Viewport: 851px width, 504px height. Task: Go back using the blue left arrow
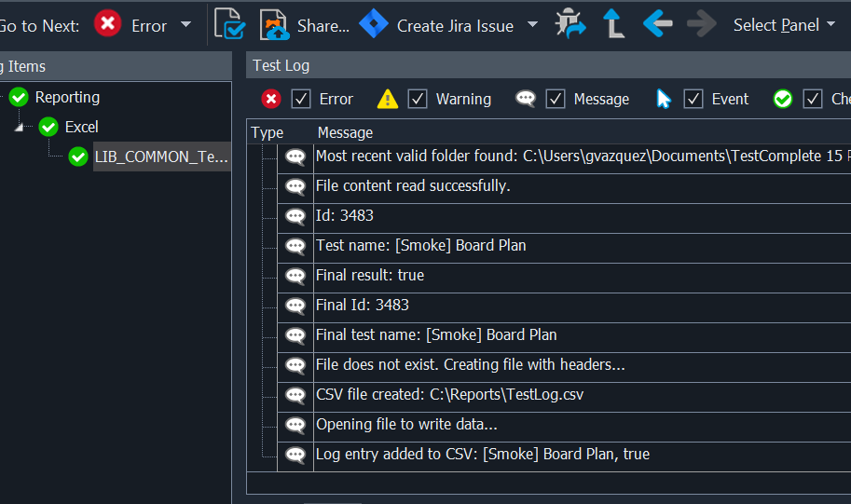click(x=657, y=25)
